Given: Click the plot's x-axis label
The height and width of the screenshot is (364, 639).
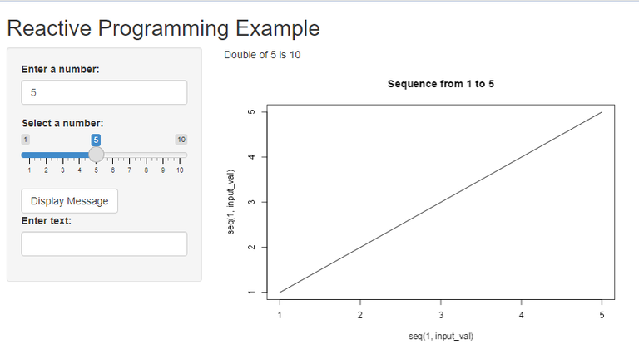Looking at the screenshot, I should (x=441, y=337).
